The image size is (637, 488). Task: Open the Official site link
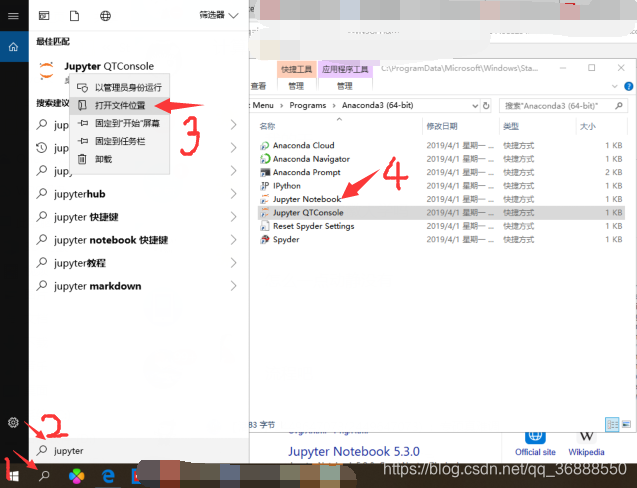point(535,452)
